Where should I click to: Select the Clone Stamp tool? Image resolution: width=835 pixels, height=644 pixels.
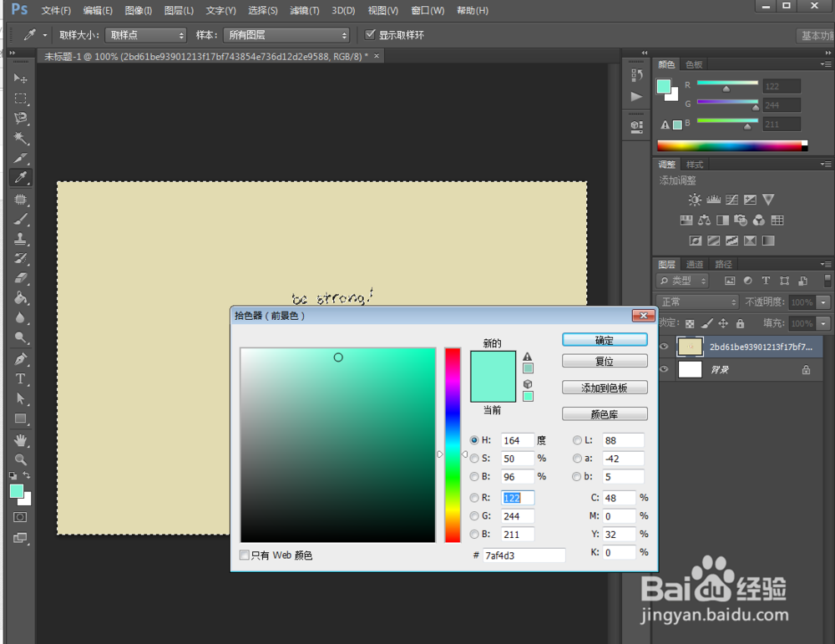[x=20, y=239]
